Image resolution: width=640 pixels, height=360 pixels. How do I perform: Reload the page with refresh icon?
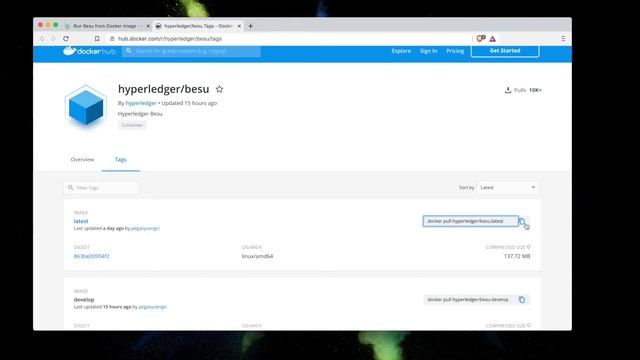66,39
